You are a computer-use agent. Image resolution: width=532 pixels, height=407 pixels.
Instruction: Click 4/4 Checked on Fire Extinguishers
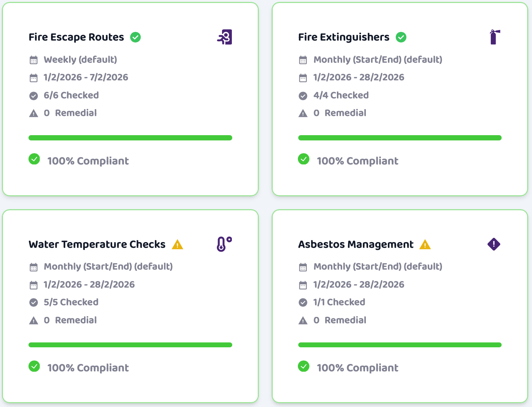point(341,95)
